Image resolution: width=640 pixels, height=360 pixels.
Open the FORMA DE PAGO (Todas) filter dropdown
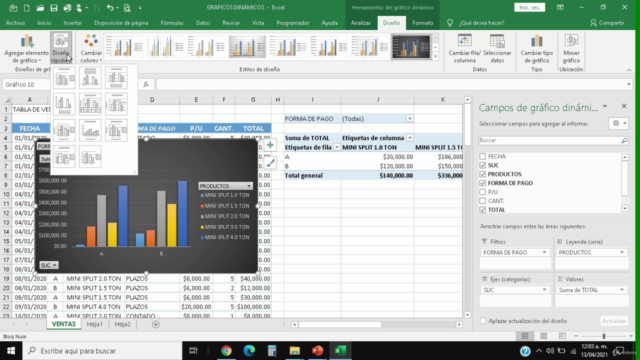click(409, 119)
